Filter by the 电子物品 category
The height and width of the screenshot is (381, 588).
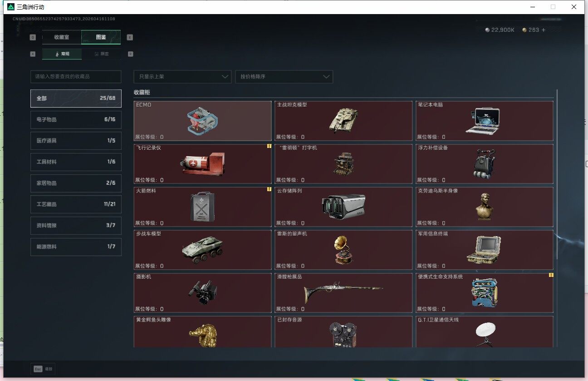tap(76, 120)
